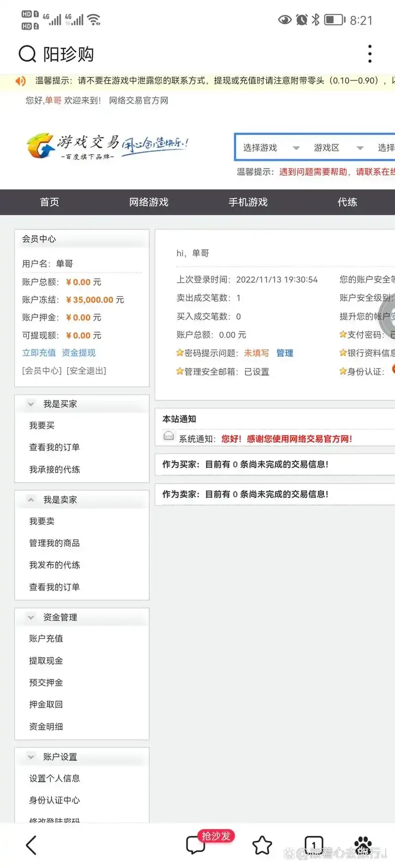
Task: Open the 选择游戏 dropdown
Action: click(x=271, y=148)
